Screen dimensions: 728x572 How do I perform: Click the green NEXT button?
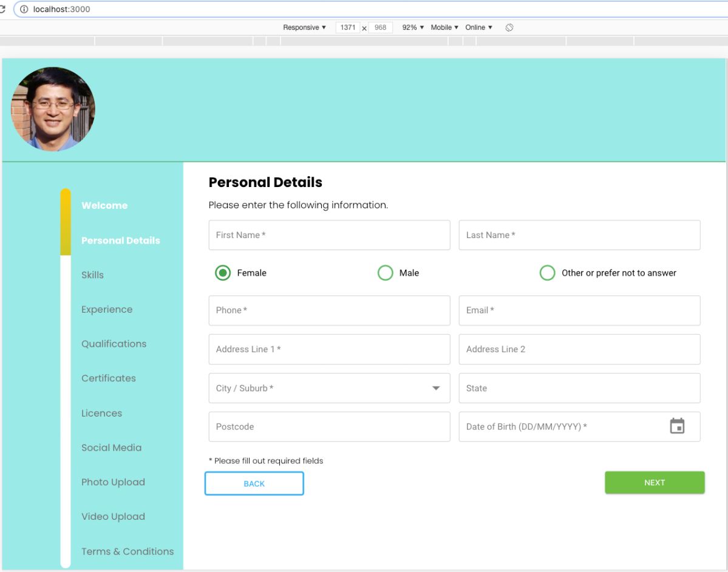click(x=654, y=482)
